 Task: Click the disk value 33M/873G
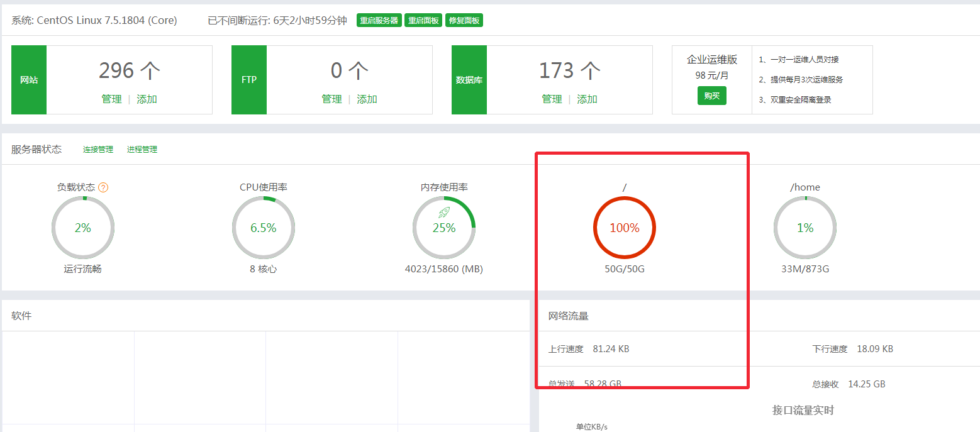[x=805, y=269]
